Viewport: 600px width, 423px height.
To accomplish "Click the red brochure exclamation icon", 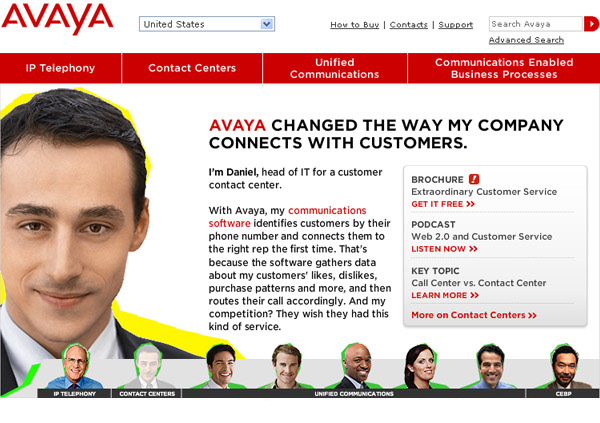I will (474, 179).
